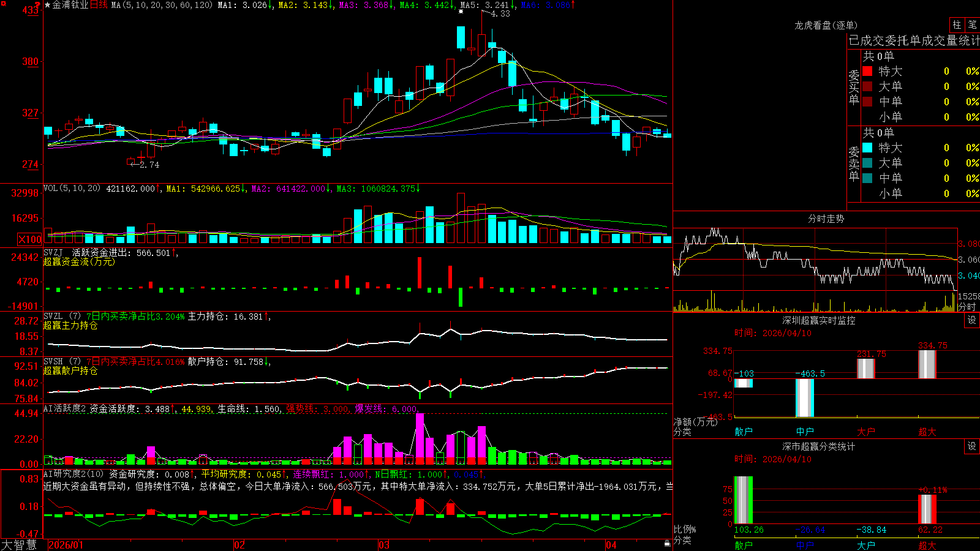
Task: Click the red 超大 bar in 深市超赢分类统计
Action: [927, 509]
